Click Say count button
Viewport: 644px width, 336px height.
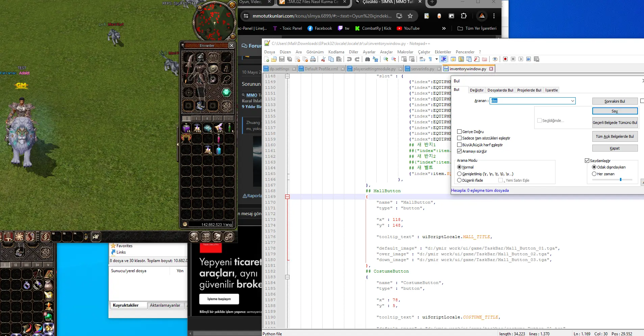coord(615,111)
